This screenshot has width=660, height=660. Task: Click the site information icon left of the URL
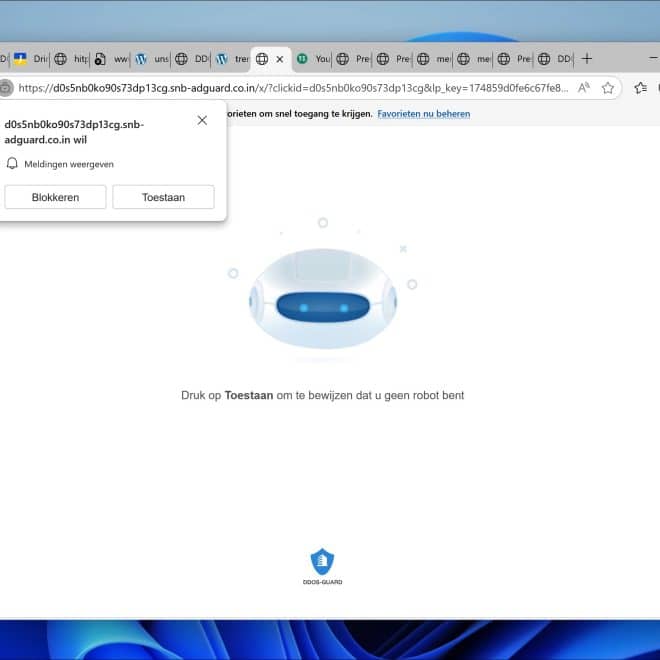tap(5, 88)
